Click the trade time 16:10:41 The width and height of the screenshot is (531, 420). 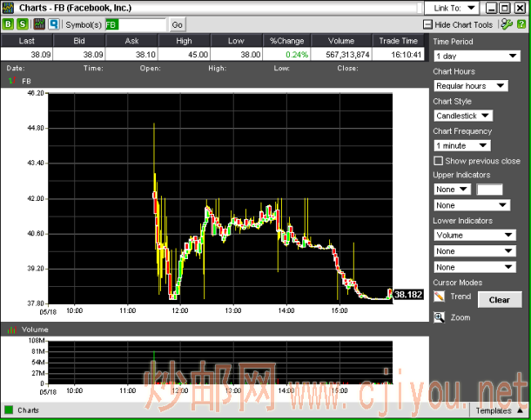tap(406, 55)
